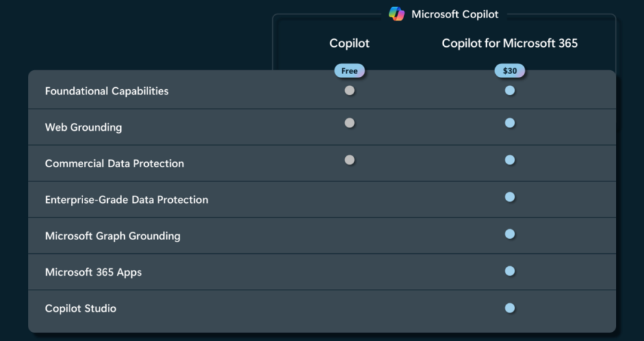Select the Copilot for Microsoft 365 header

(x=509, y=44)
